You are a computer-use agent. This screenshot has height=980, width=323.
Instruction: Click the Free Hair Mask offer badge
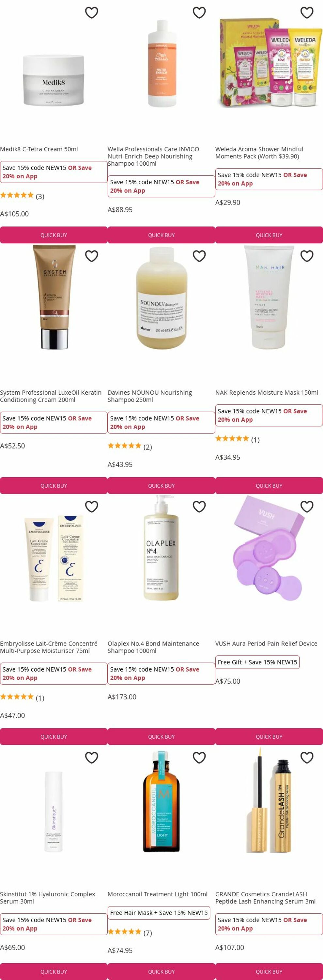click(159, 913)
